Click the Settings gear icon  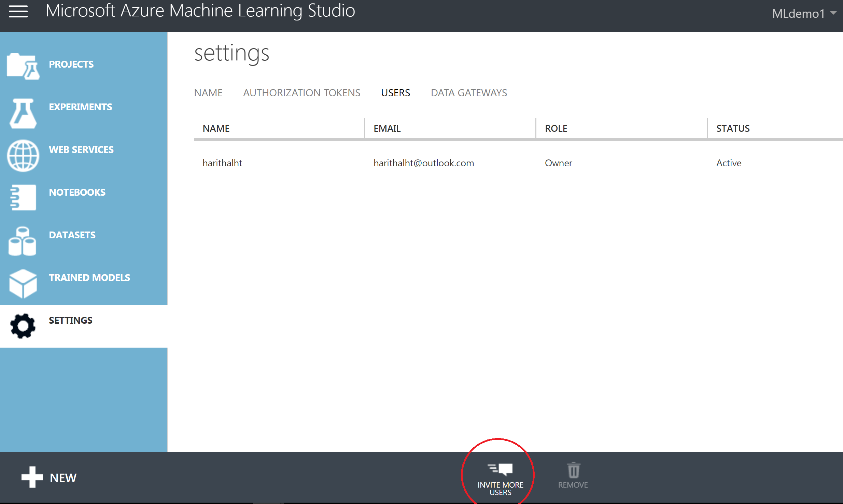pyautogui.click(x=23, y=326)
